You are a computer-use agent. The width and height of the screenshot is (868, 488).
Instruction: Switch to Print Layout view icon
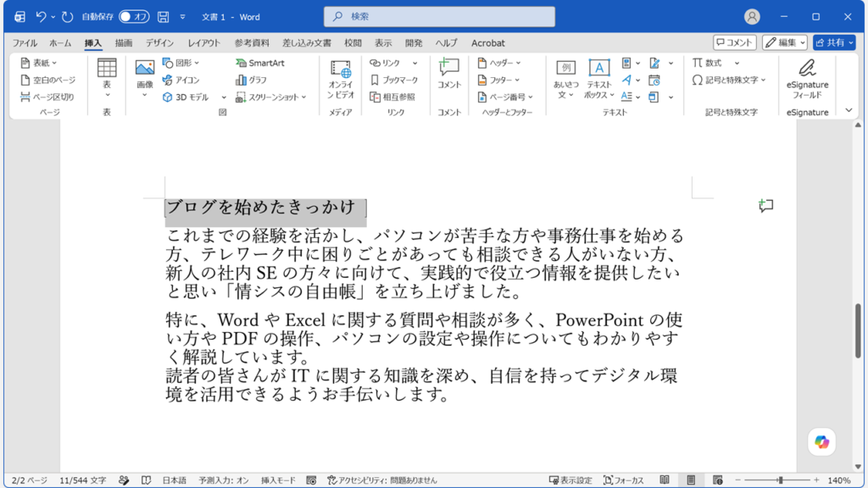[691, 480]
